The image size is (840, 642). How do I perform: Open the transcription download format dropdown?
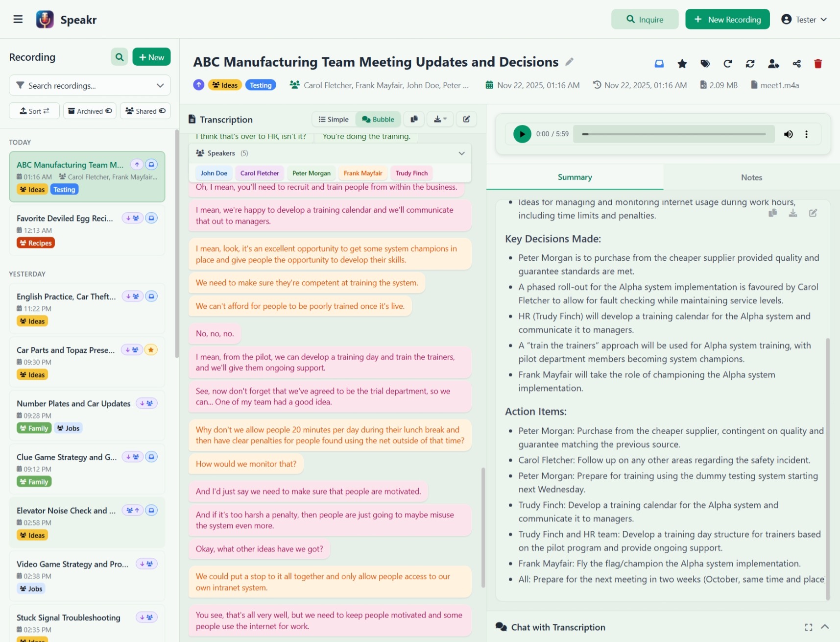439,119
